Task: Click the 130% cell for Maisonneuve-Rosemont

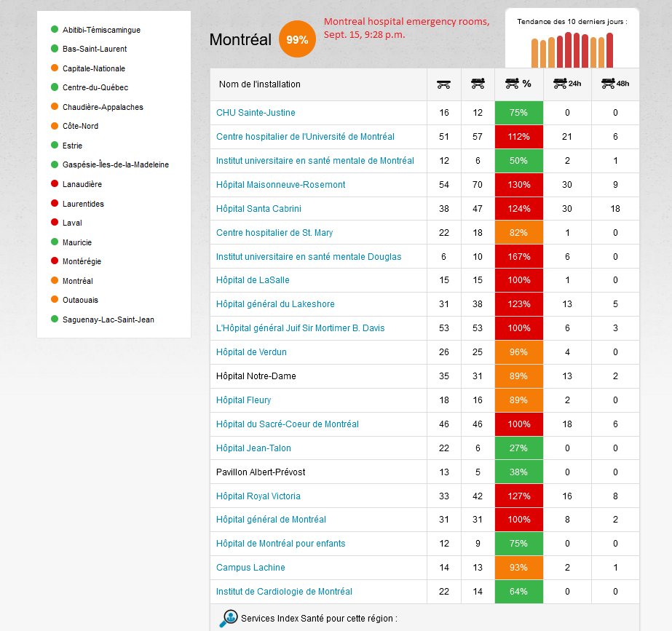Action: [519, 185]
